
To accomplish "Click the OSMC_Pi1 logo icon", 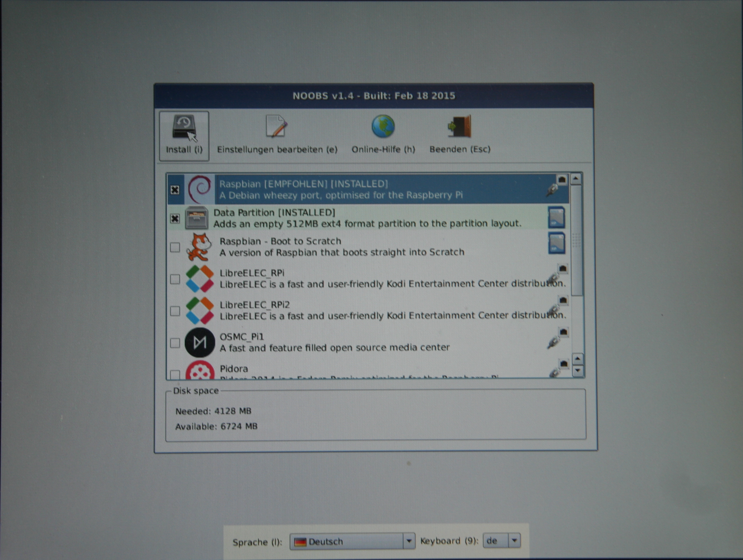I will point(200,342).
